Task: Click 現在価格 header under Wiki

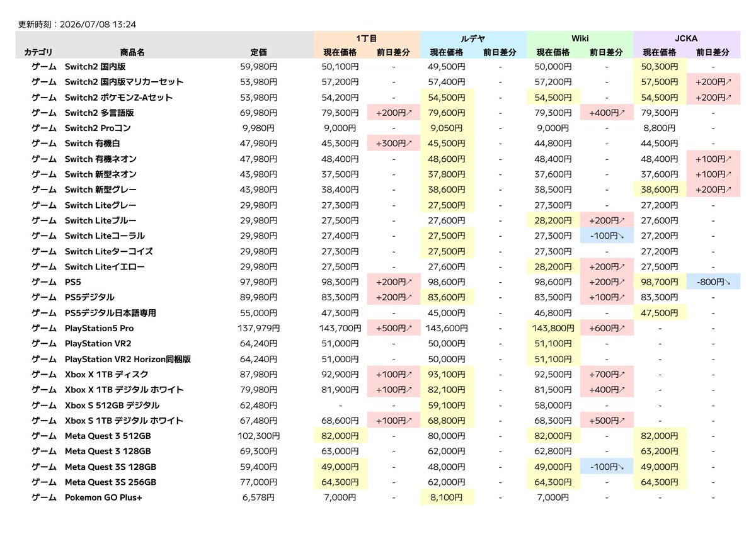Action: point(553,53)
